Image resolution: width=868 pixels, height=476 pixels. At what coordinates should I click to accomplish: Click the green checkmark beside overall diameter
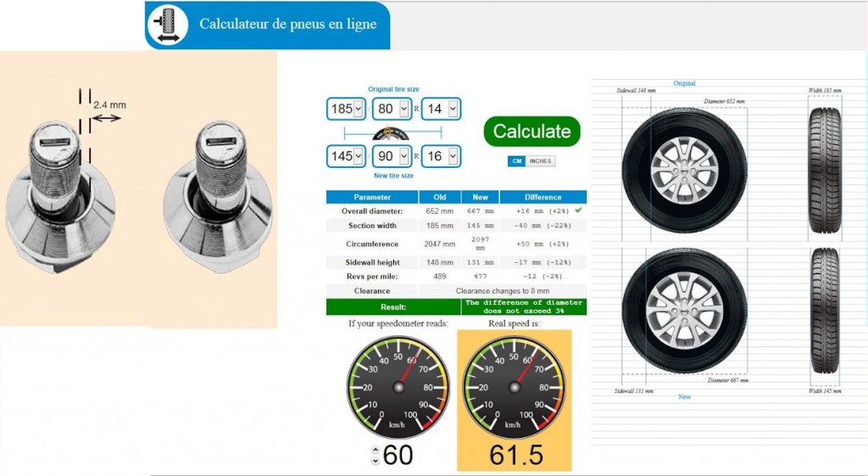[577, 210]
